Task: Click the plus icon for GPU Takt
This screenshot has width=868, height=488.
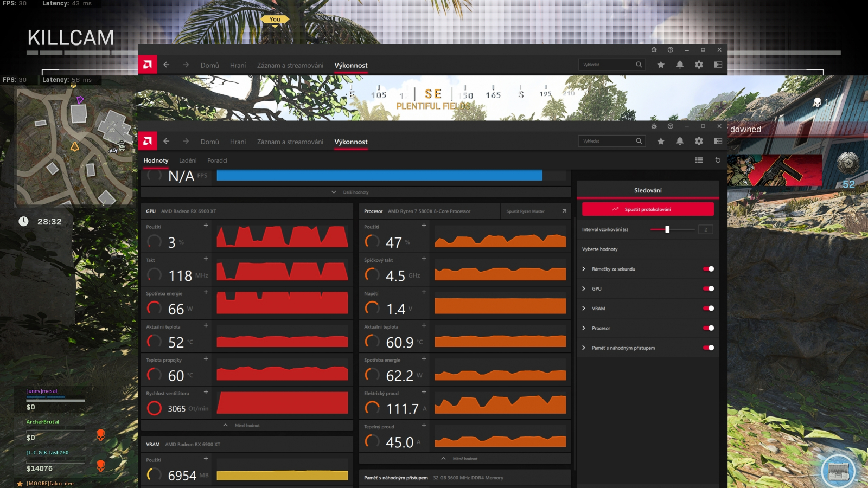Action: 206,259
